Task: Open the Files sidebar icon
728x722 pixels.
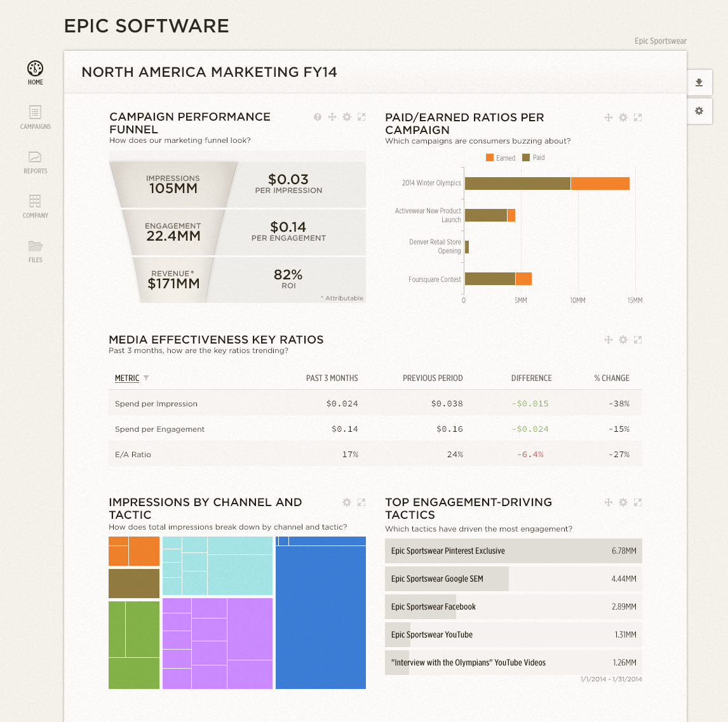Action: pos(36,246)
